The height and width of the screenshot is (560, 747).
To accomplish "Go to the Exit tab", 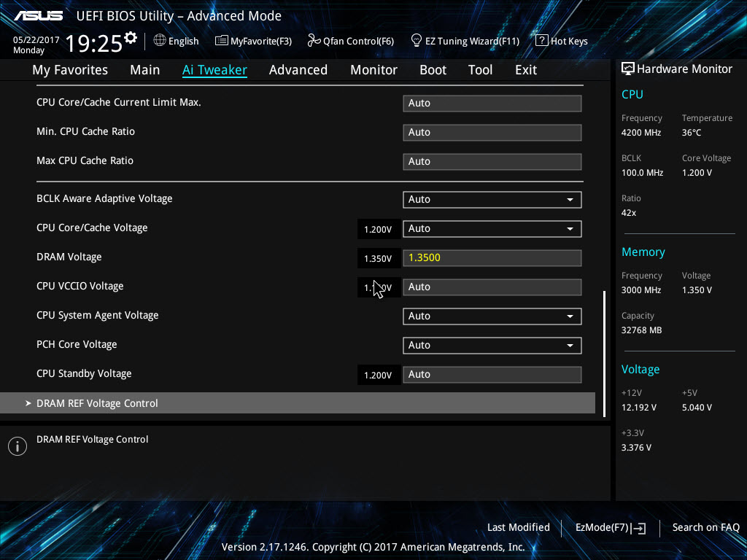I will (526, 69).
